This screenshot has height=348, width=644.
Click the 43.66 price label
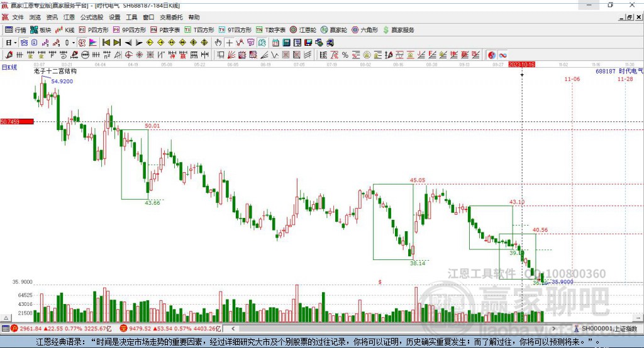point(152,203)
